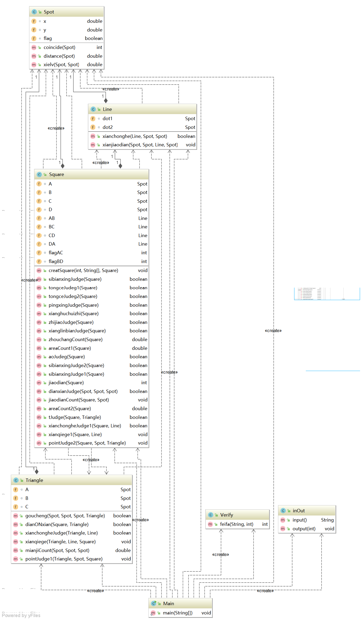Click the inOut class icon
The height and width of the screenshot is (620, 364).
tap(283, 511)
